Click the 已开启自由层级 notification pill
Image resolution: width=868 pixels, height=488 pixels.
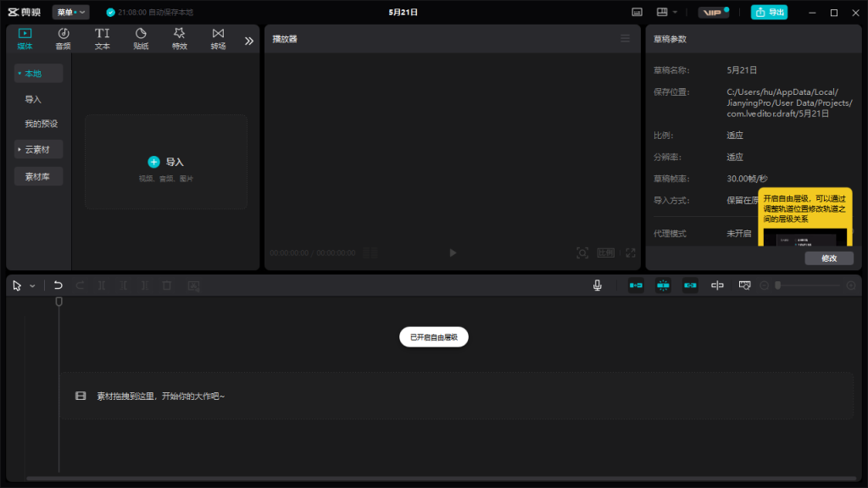[434, 337]
